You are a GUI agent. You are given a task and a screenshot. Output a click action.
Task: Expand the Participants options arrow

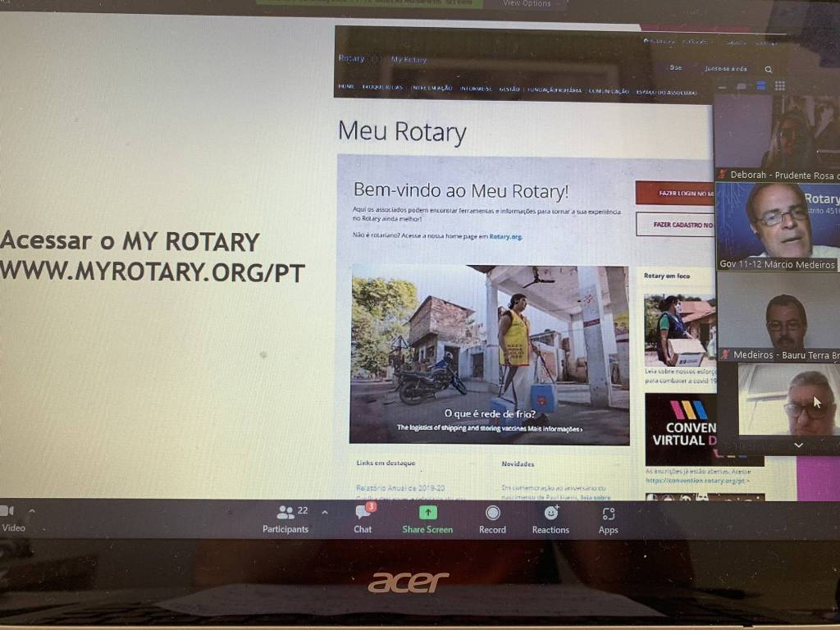(x=324, y=512)
